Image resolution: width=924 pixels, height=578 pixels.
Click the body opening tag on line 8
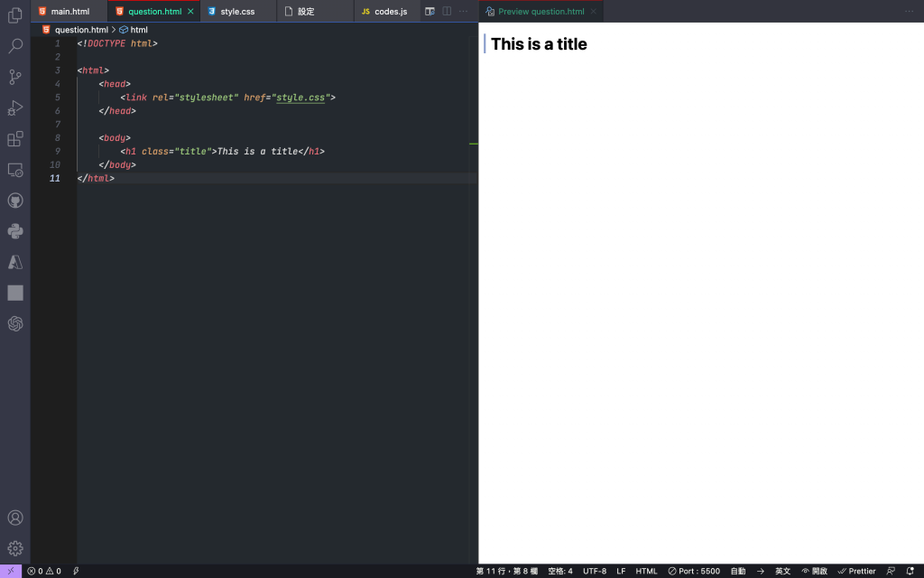tap(115, 138)
